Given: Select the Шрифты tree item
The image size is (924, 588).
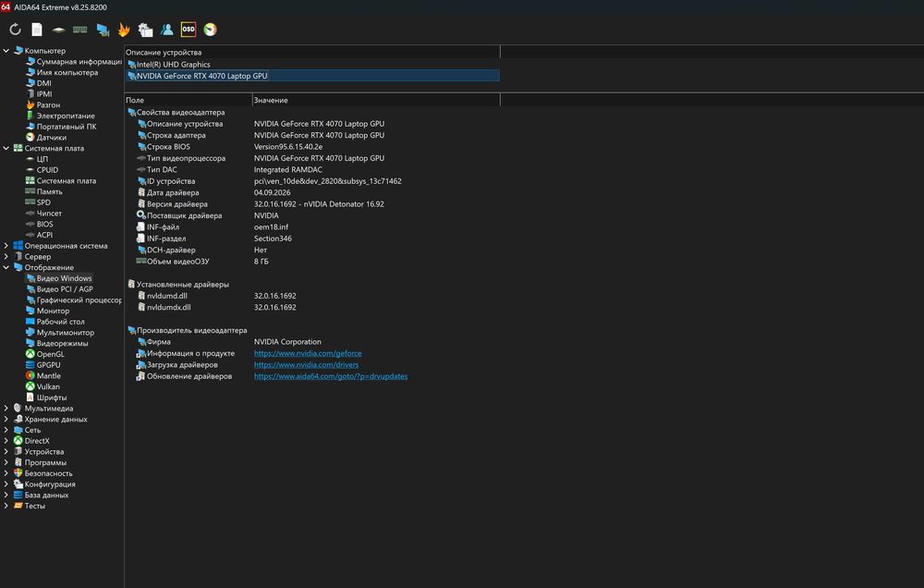Looking at the screenshot, I should coord(51,398).
